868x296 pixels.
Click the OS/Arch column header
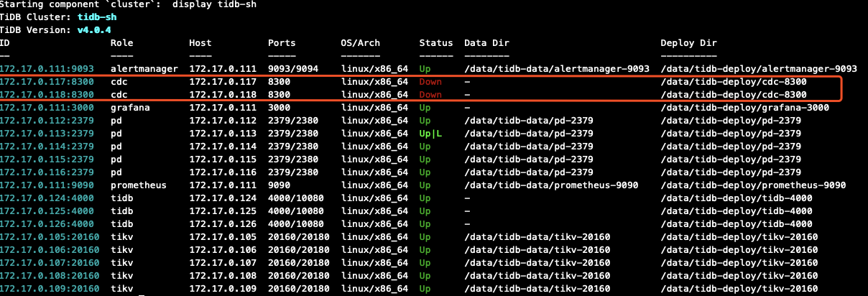pos(361,43)
